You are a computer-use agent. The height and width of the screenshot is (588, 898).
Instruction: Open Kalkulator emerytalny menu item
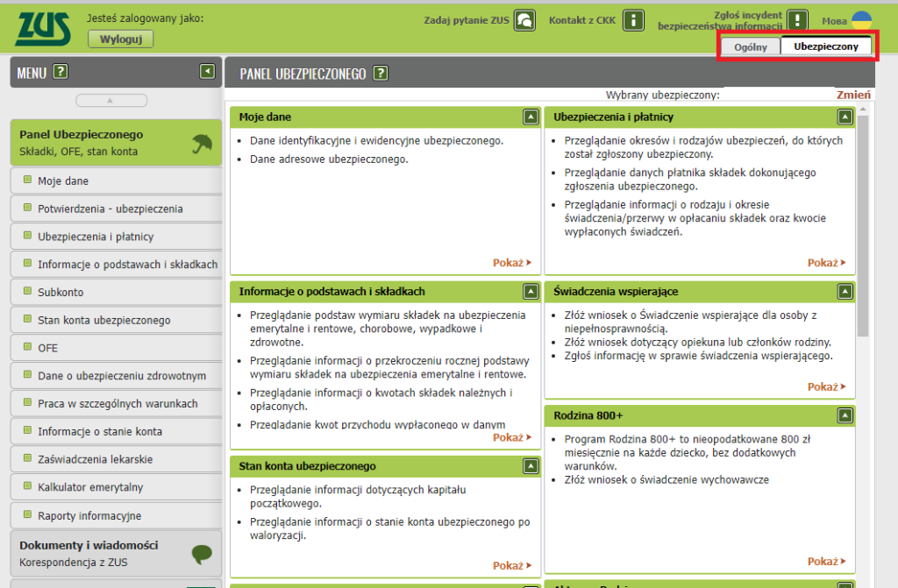[x=89, y=487]
